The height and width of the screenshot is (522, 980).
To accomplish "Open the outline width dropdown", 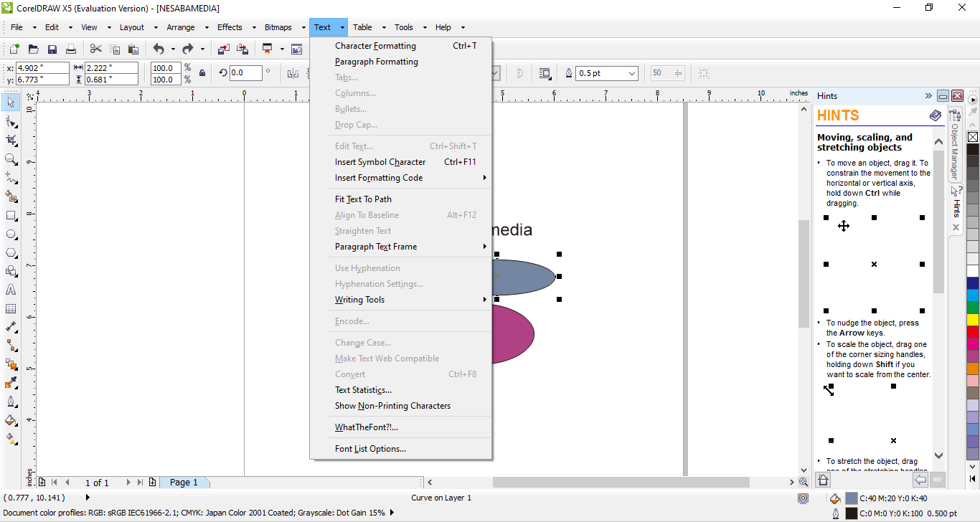I will (631, 73).
